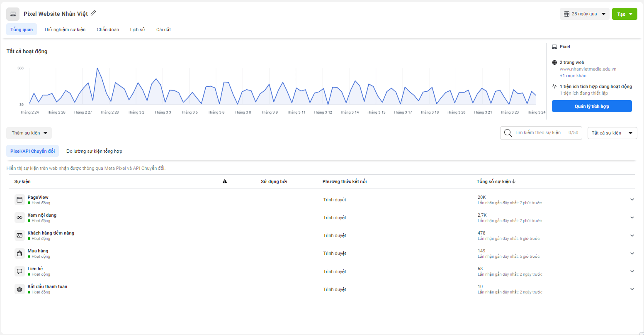Click the Sự kiện column header
This screenshot has height=335, width=644.
pos(22,181)
